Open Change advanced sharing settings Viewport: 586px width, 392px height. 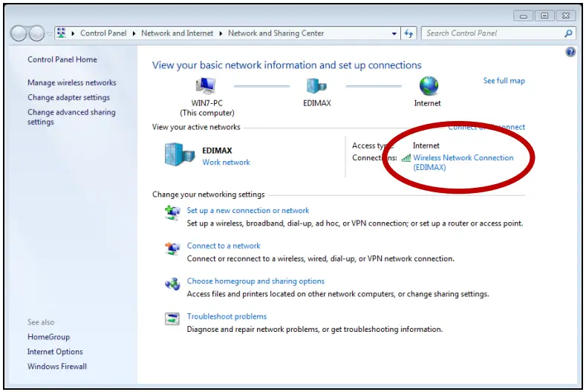click(x=71, y=117)
